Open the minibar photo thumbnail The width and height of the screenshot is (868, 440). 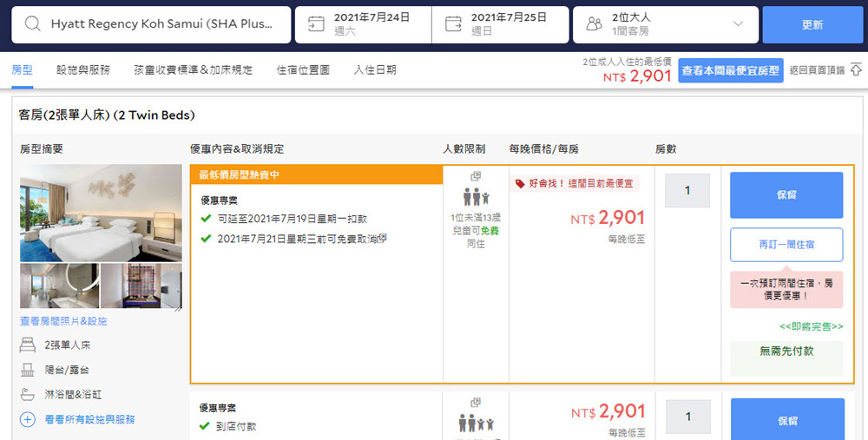click(141, 286)
